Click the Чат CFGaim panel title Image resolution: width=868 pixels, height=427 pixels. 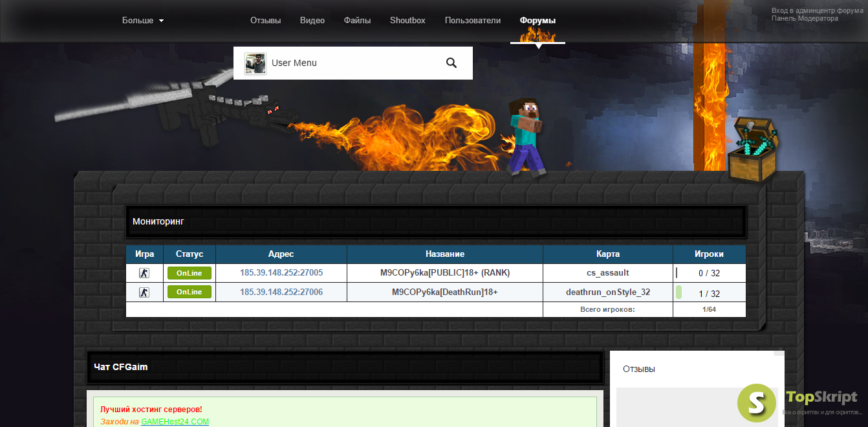[121, 367]
